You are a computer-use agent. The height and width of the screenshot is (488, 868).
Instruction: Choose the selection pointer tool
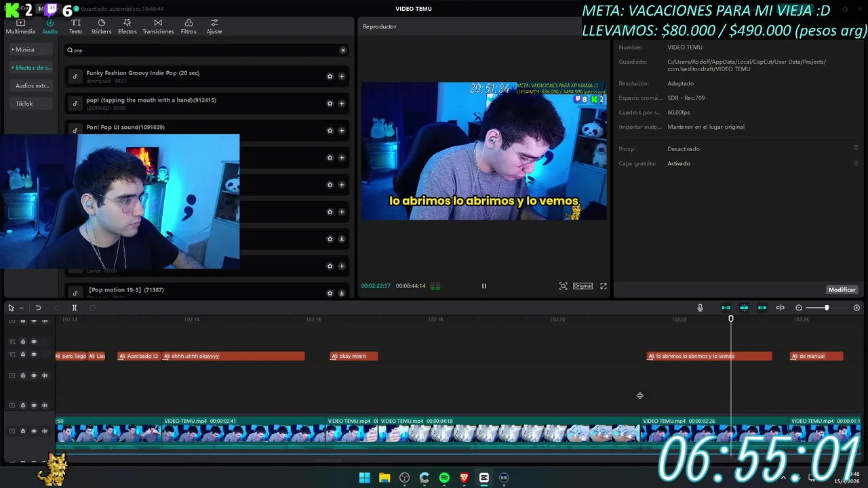click(11, 308)
